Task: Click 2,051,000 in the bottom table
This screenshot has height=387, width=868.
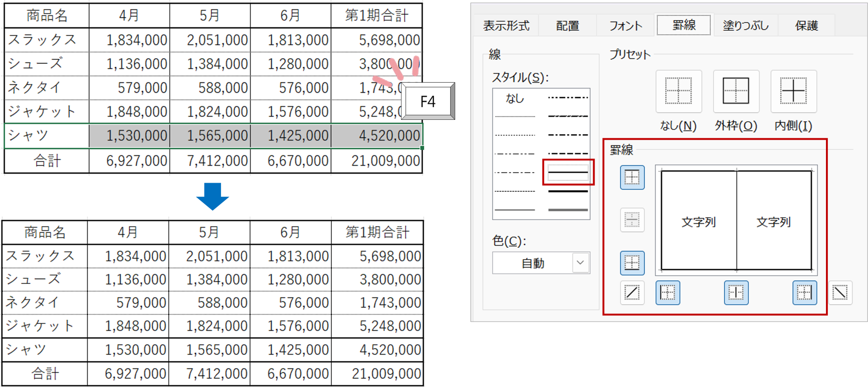Action: (209, 256)
